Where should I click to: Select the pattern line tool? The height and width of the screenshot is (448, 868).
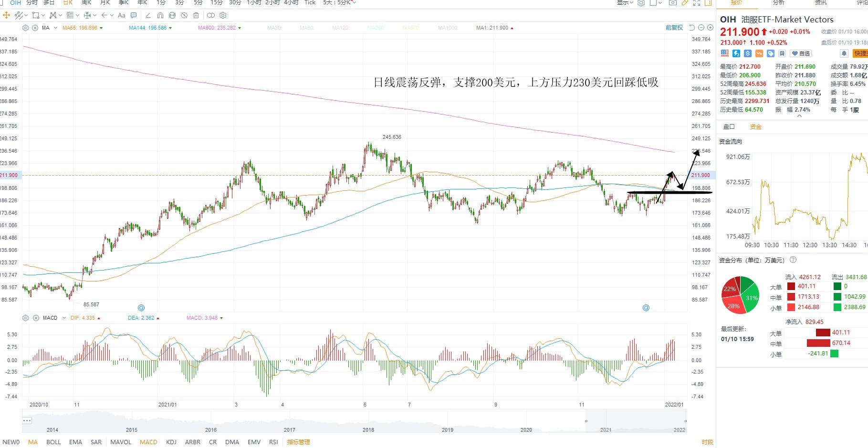pyautogui.click(x=53, y=15)
